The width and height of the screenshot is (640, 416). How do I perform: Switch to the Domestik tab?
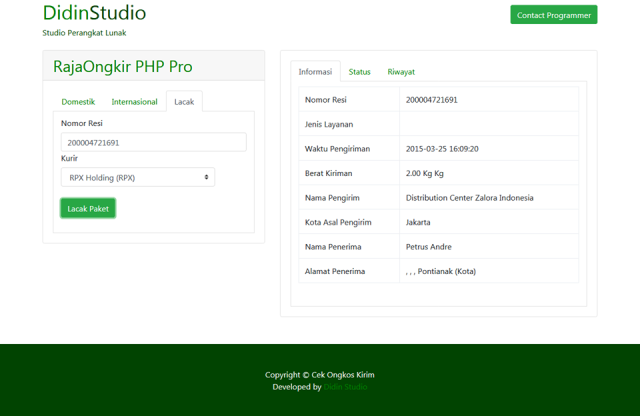click(x=78, y=102)
